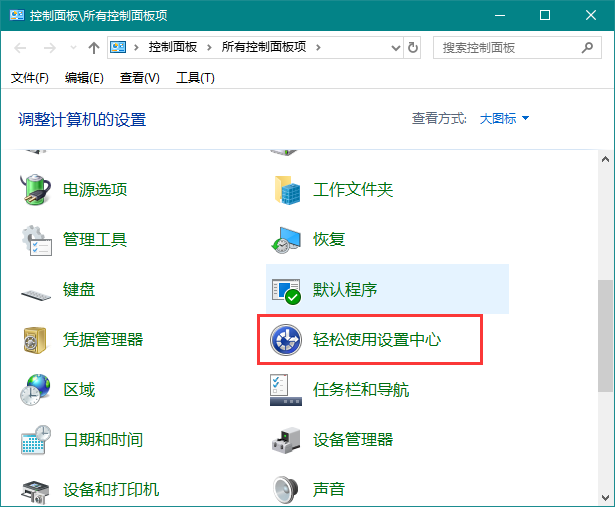Open the 恢复 monitor-clock icon
615x507 pixels.
point(286,240)
